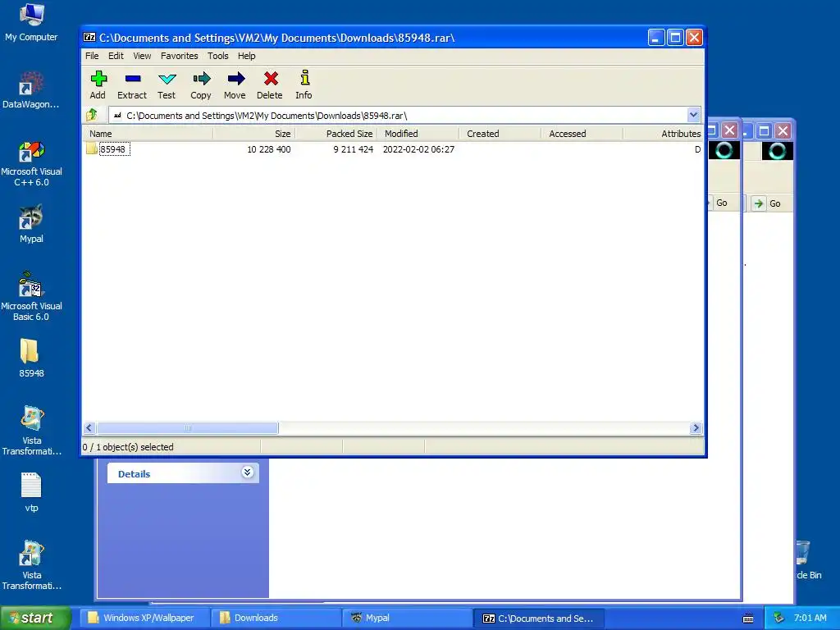Launch Microsoft Visual Basic 6.0 shortcut
Screen dimensions: 840x630
[31, 297]
